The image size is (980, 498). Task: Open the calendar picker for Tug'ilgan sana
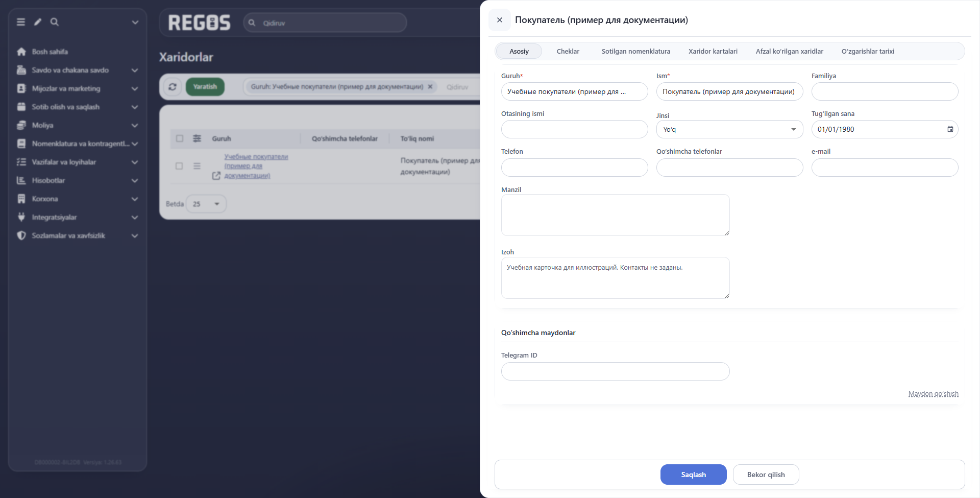click(x=950, y=129)
